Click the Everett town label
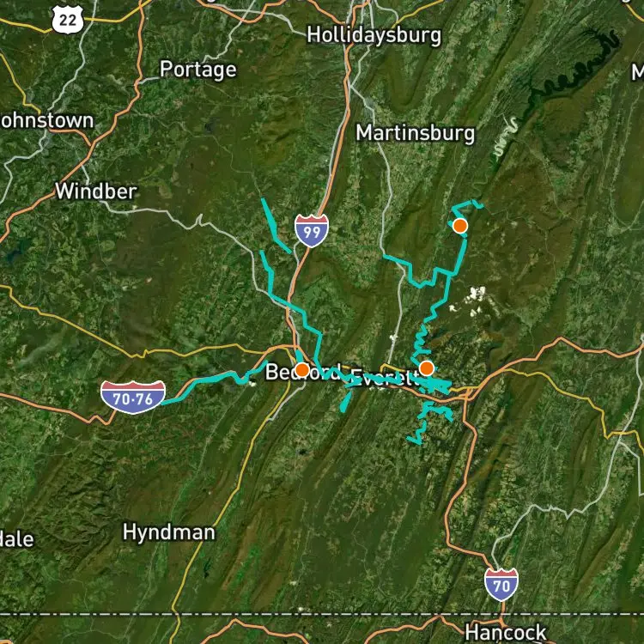The height and width of the screenshot is (644, 644). point(386,379)
